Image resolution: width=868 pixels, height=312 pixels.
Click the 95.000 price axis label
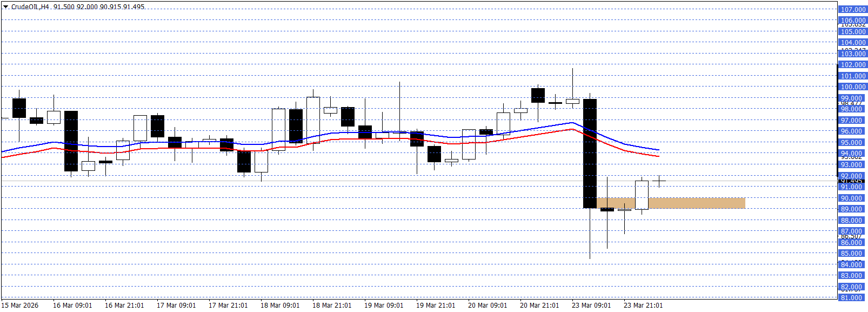pos(851,143)
